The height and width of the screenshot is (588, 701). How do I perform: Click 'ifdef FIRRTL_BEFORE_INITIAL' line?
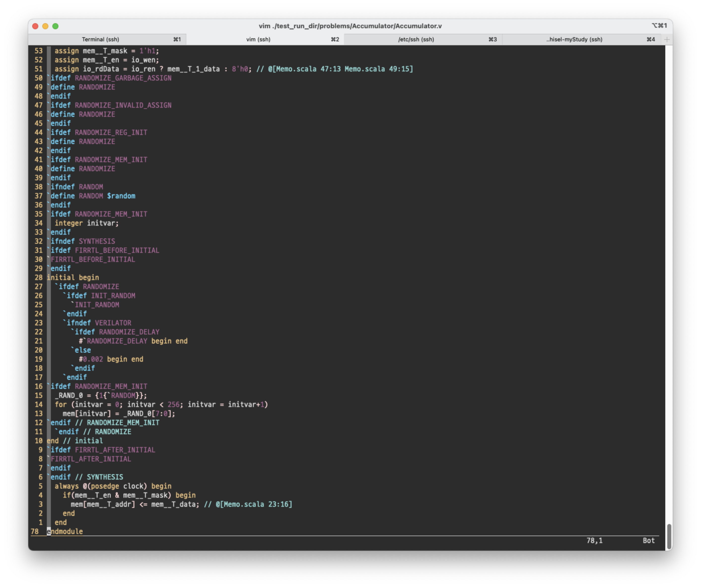click(103, 250)
